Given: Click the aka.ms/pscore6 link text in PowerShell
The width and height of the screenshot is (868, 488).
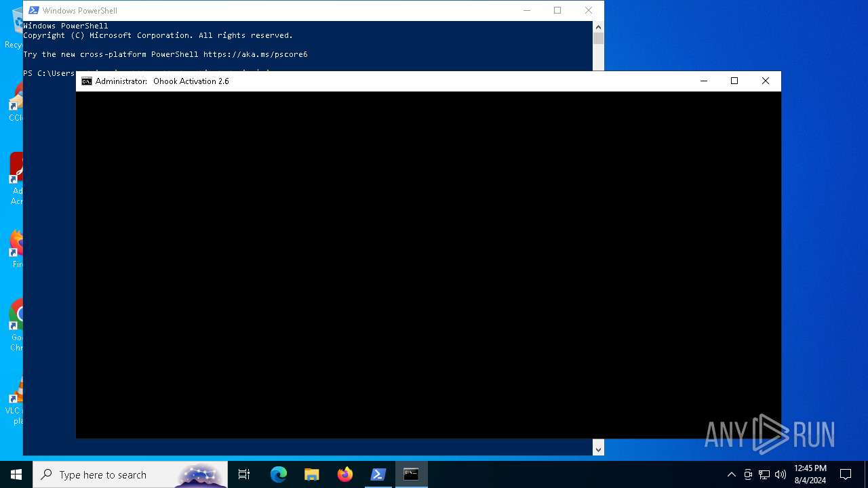Looking at the screenshot, I should (x=256, y=54).
